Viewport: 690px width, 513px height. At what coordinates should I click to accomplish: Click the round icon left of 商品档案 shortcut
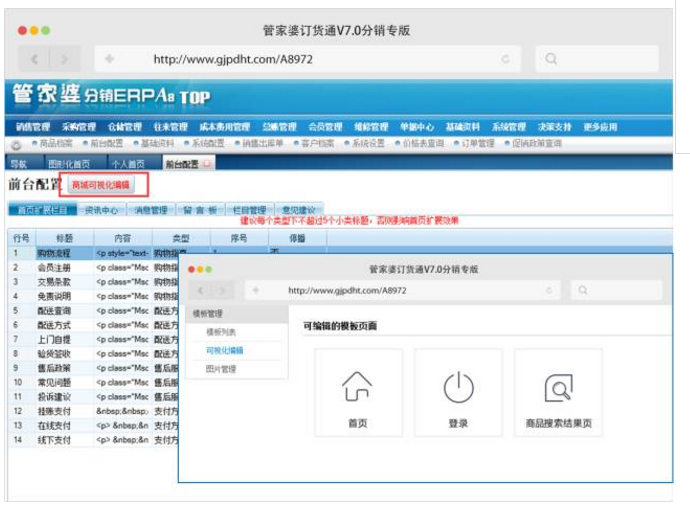[16, 144]
